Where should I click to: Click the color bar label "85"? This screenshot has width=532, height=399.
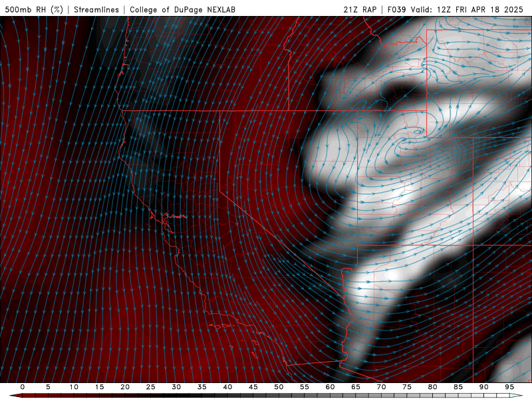pyautogui.click(x=458, y=387)
